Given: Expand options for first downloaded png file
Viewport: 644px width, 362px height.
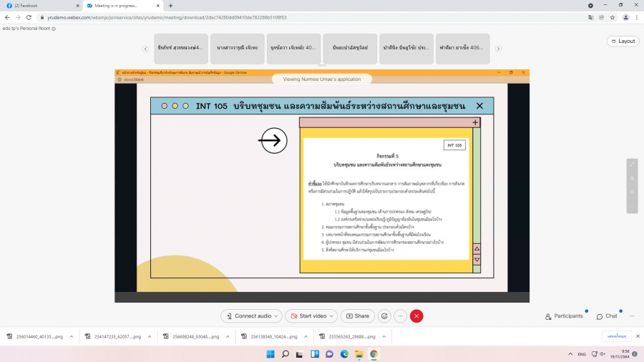Looking at the screenshot, I should pos(69,336).
